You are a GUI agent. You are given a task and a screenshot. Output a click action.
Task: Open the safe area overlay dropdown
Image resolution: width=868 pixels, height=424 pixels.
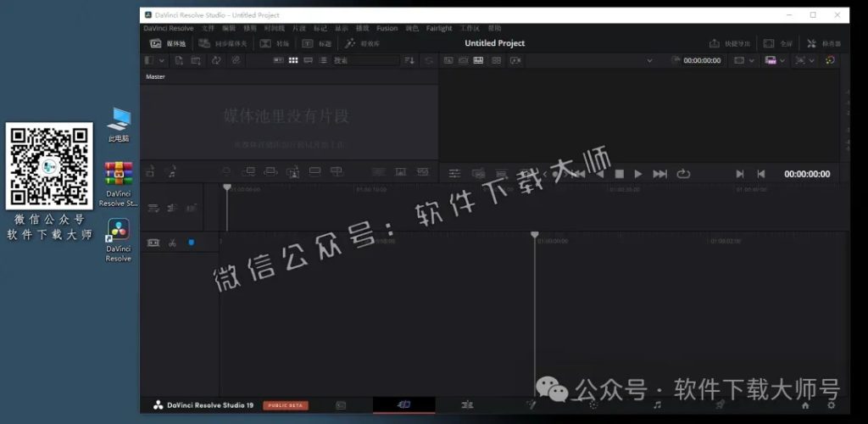[x=744, y=60]
